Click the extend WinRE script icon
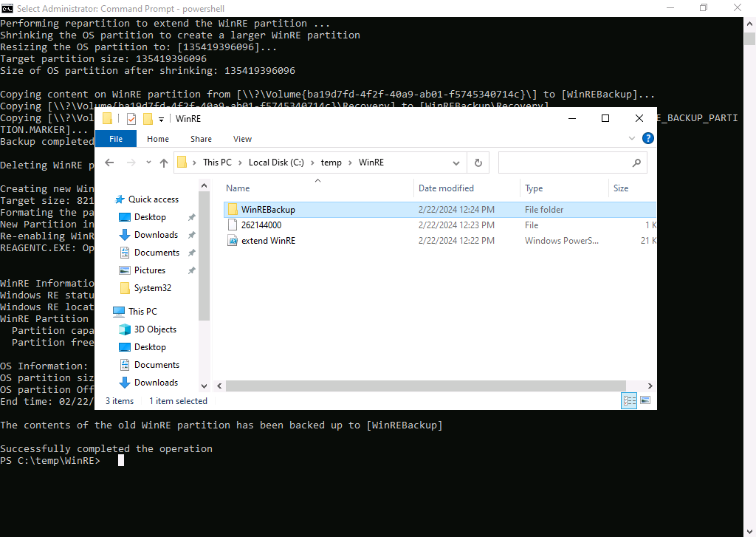Viewport: 756px width, 537px height. pos(233,241)
